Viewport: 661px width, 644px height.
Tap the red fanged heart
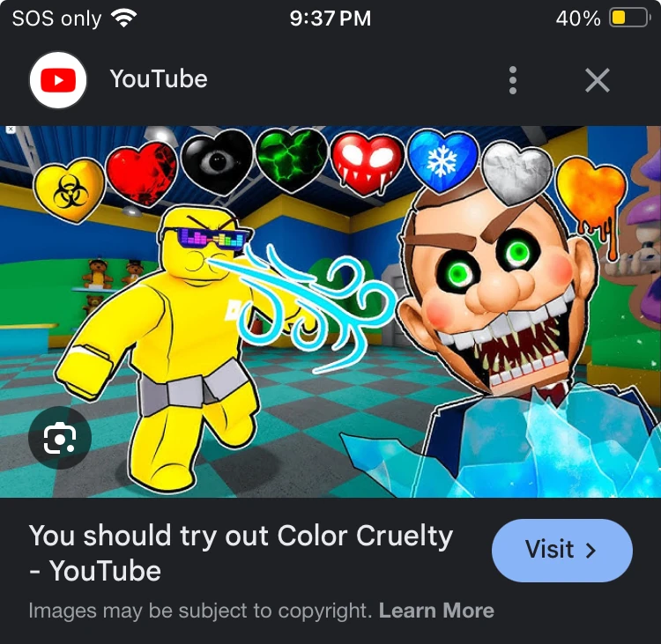coord(368,163)
